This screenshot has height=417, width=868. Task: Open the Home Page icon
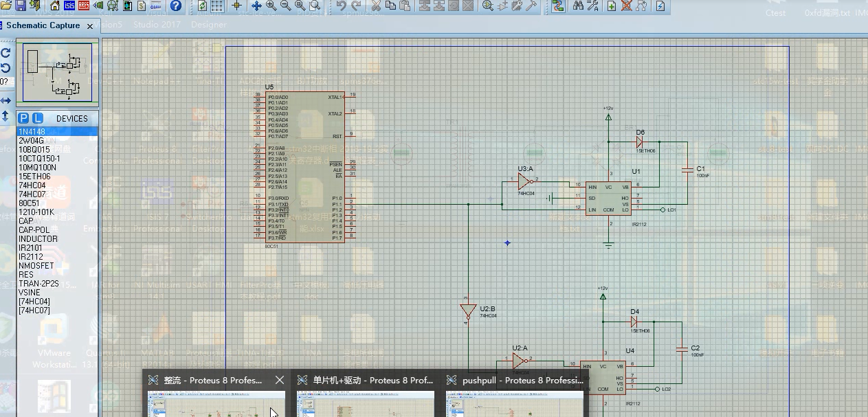[x=54, y=5]
